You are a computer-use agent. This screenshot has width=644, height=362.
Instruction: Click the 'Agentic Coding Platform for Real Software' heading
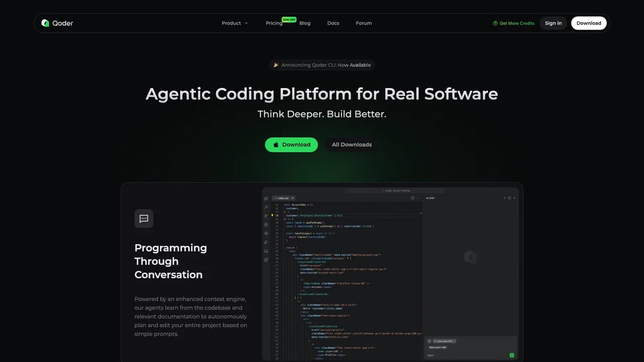322,94
